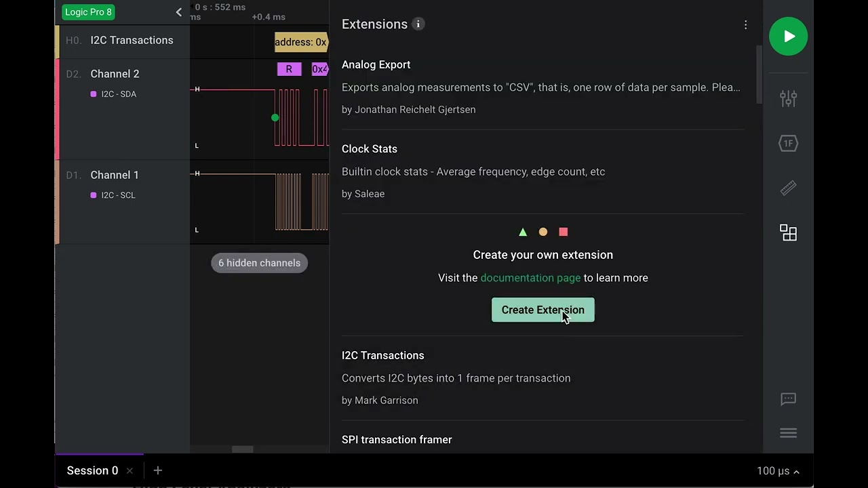This screenshot has height=488, width=868.
Task: Click the +0.4 ms timeline label
Action: (269, 17)
